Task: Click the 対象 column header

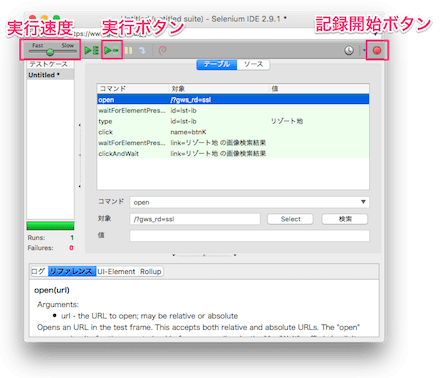Action: [x=219, y=89]
